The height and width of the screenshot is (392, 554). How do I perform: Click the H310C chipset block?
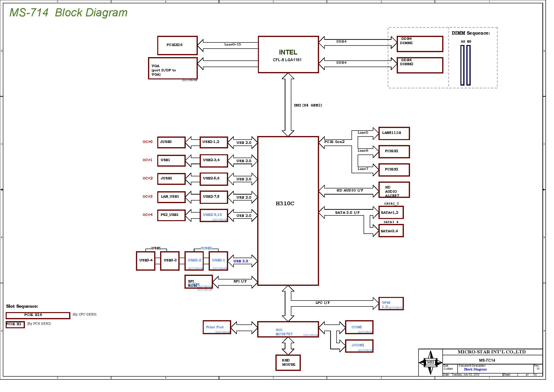[288, 211]
